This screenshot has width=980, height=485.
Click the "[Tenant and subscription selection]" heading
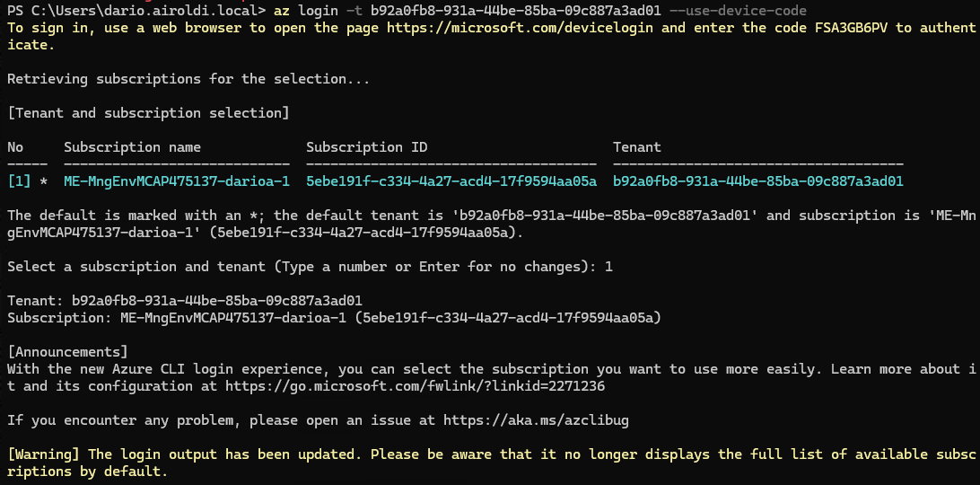pos(148,113)
